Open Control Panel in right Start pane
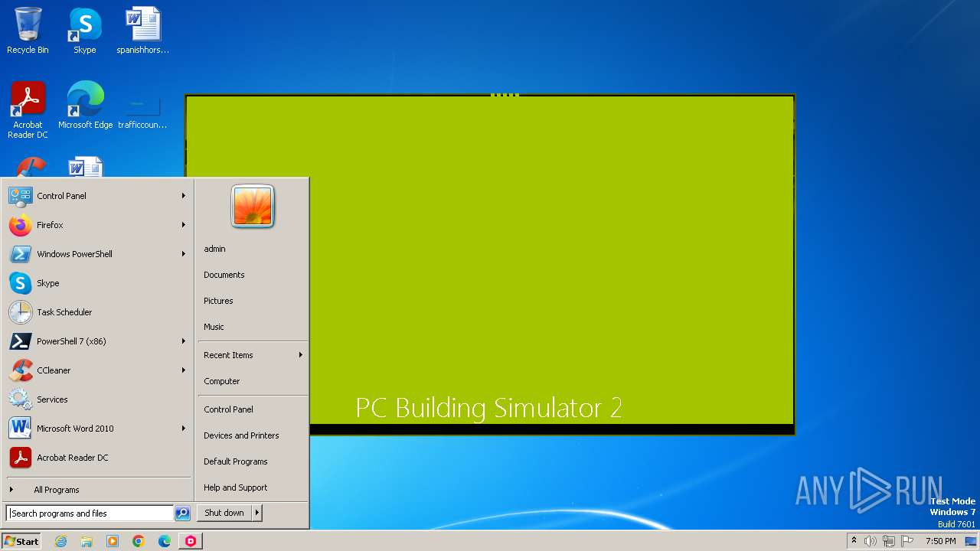This screenshot has height=551, width=980. point(253,409)
